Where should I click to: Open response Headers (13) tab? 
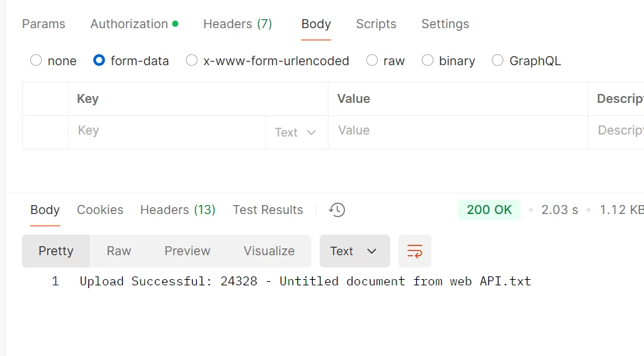coord(178,210)
